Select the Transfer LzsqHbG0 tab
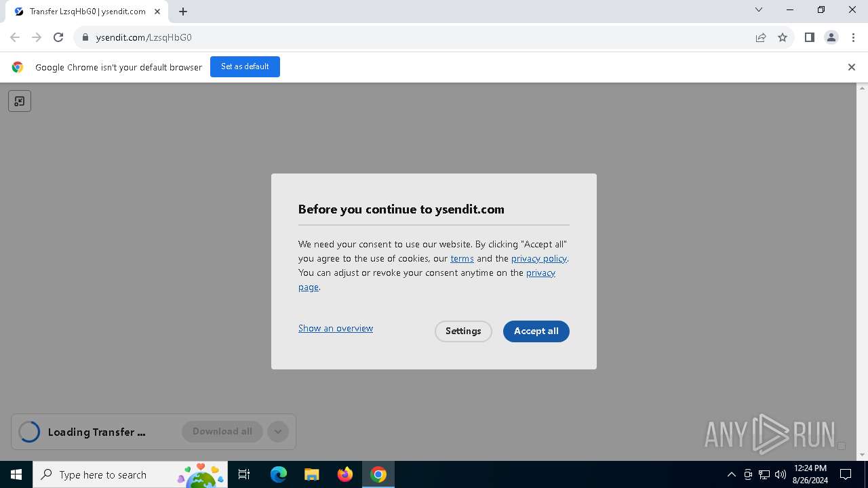The image size is (868, 488). (87, 12)
